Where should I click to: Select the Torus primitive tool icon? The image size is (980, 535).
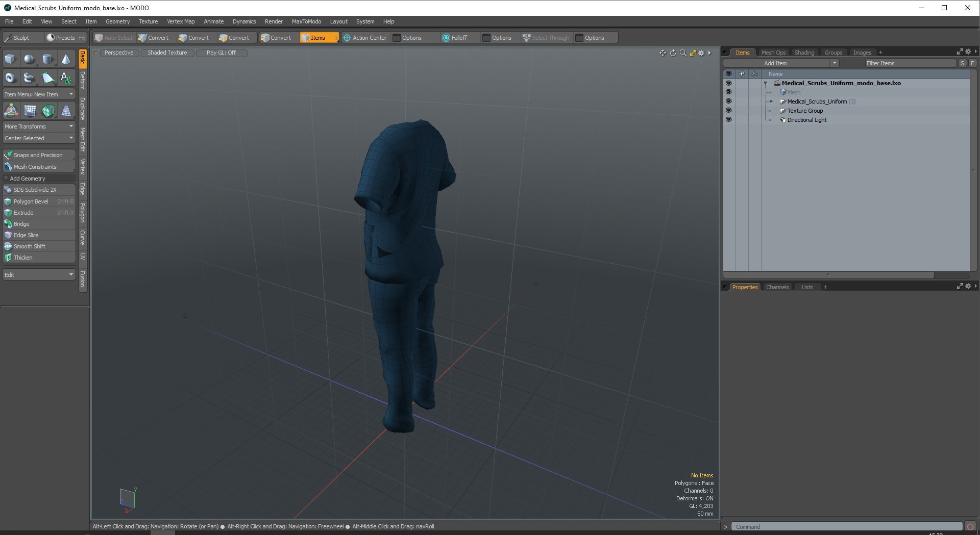click(x=10, y=78)
